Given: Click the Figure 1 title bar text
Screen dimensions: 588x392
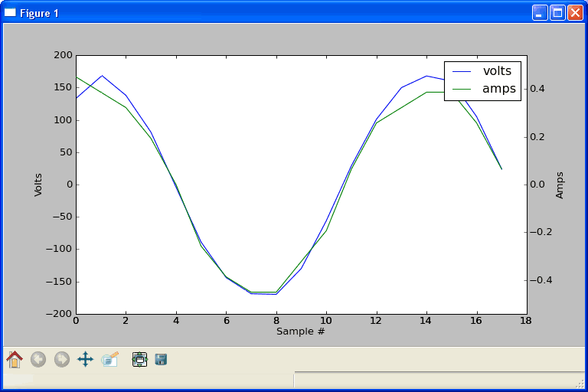Looking at the screenshot, I should coord(39,14).
